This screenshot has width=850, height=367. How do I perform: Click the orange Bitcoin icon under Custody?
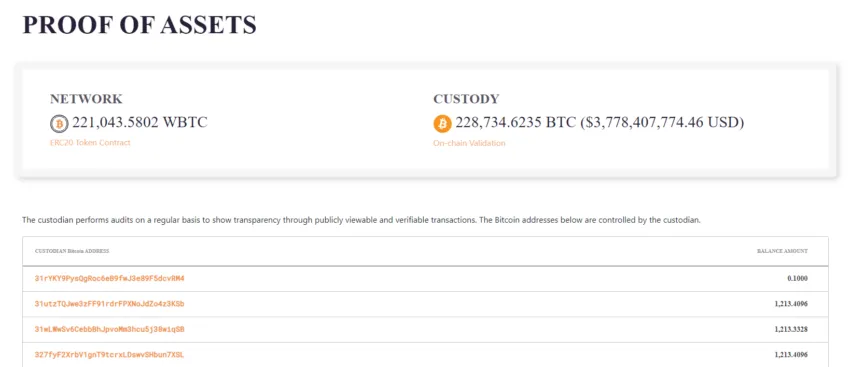pyautogui.click(x=442, y=124)
